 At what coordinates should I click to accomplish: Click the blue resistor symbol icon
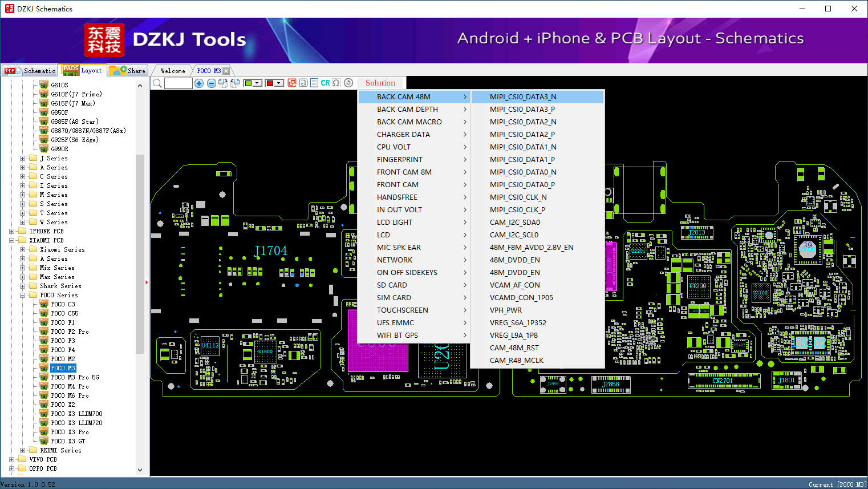click(x=314, y=83)
